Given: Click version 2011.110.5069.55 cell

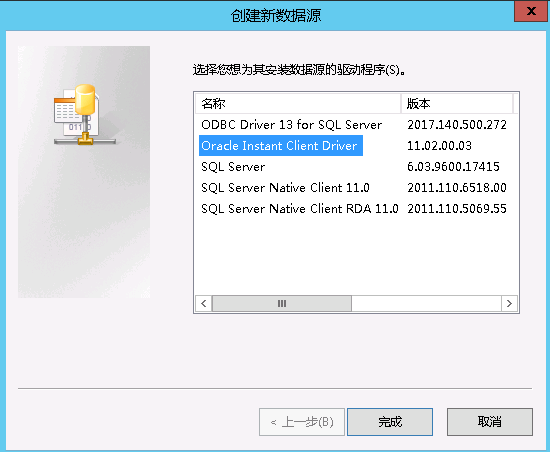Looking at the screenshot, I should tap(457, 209).
